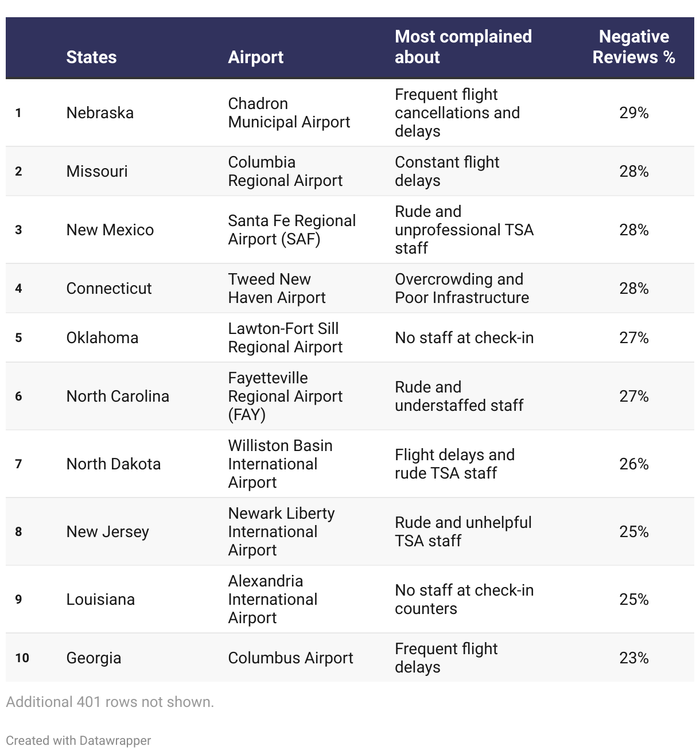Select Newark Liberty International Airport cell
700x754 pixels.
(x=281, y=532)
